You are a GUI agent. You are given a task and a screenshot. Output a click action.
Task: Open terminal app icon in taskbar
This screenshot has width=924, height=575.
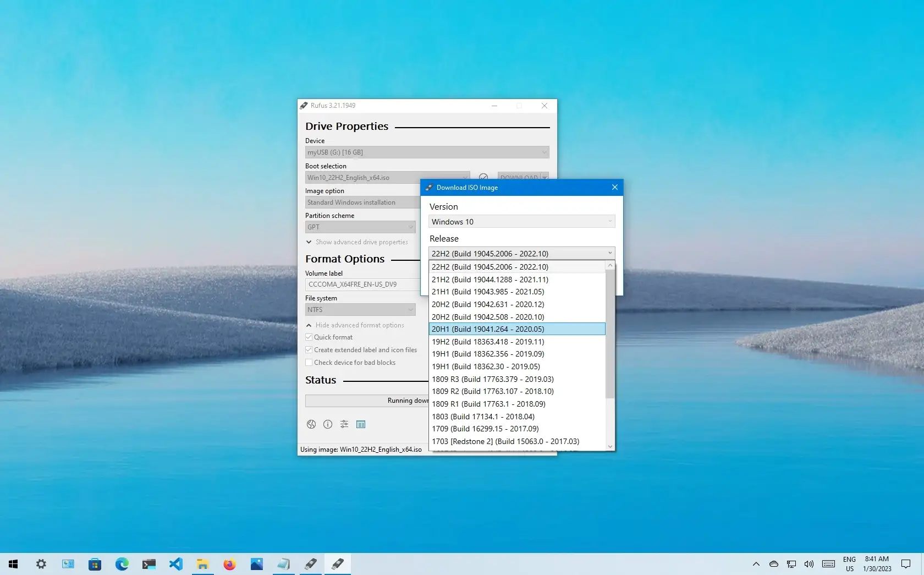click(148, 564)
